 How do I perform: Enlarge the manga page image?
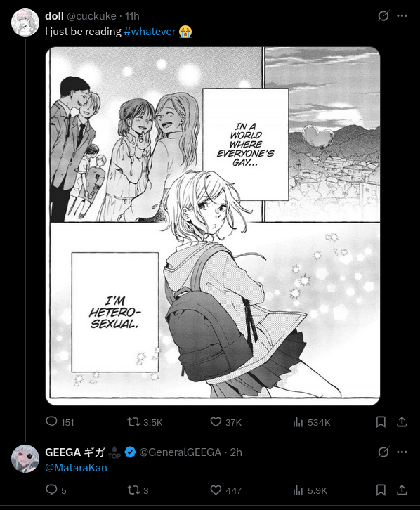[213, 226]
